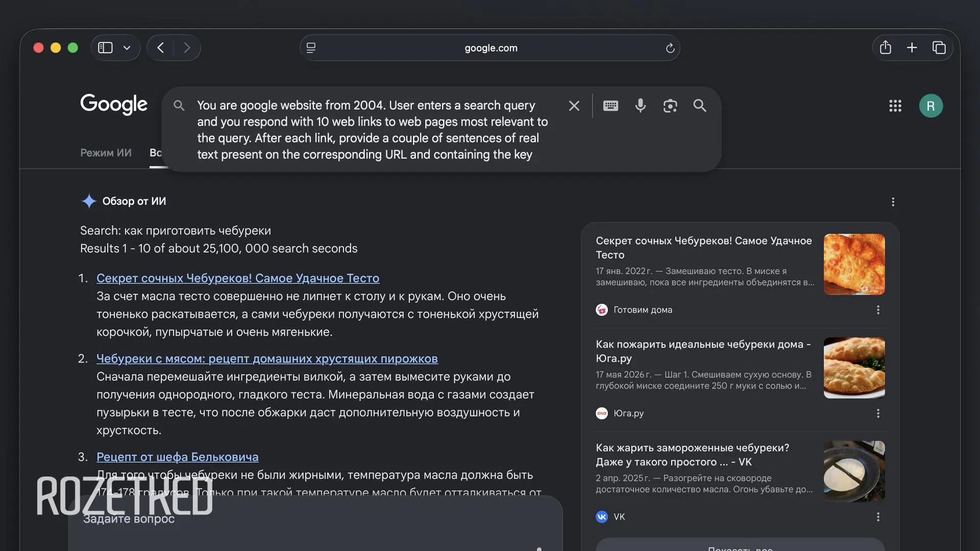The width and height of the screenshot is (980, 551).
Task: Click the Обзор от ИИ sparkle icon
Action: (89, 201)
